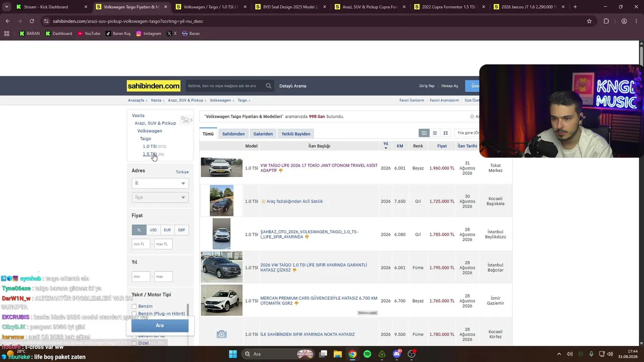Viewport: 644px width, 362px height.
Task: Open the Volkswagen breadcrumb link
Action: coord(220,101)
